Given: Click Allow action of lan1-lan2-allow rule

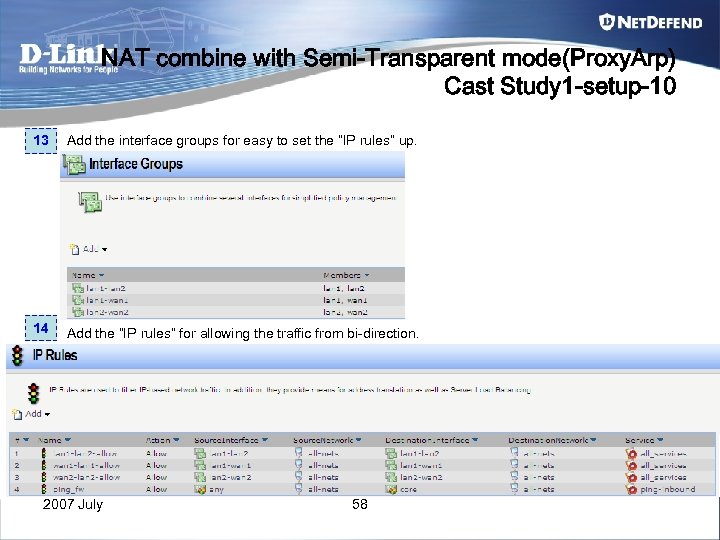Looking at the screenshot, I should click(156, 453).
